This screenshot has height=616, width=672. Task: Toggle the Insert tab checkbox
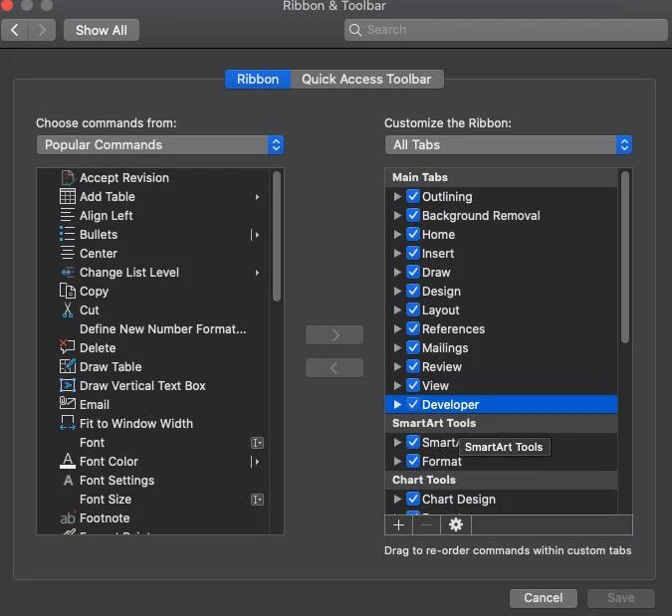point(413,253)
